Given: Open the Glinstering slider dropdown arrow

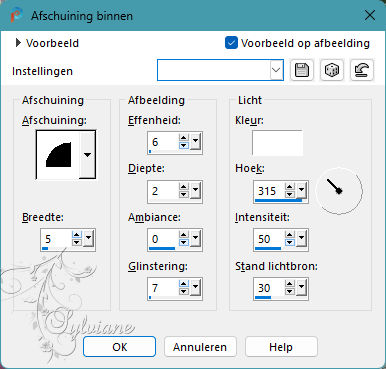Looking at the screenshot, I should [195, 287].
